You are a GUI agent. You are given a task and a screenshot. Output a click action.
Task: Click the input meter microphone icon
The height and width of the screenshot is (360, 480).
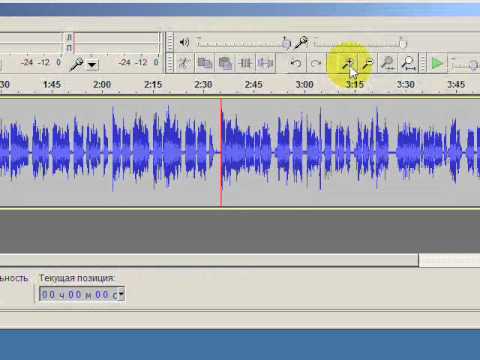coord(76,64)
